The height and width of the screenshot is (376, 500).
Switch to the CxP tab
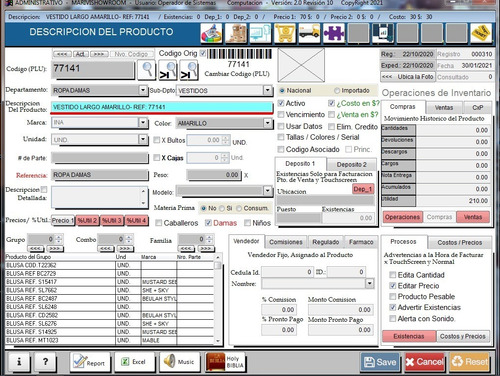478,107
